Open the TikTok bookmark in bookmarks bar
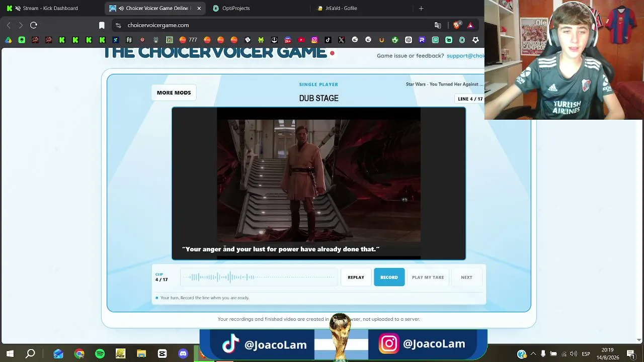This screenshot has height=362, width=644. pos(328,40)
